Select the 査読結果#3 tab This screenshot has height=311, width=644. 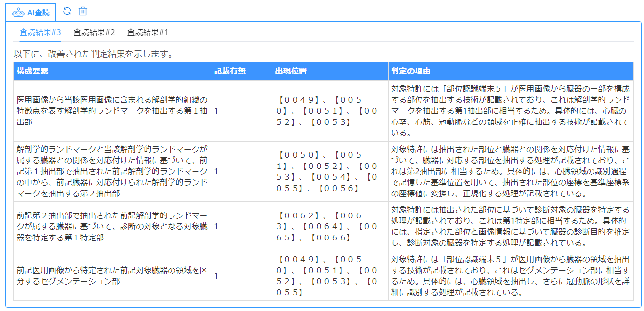[x=40, y=32]
